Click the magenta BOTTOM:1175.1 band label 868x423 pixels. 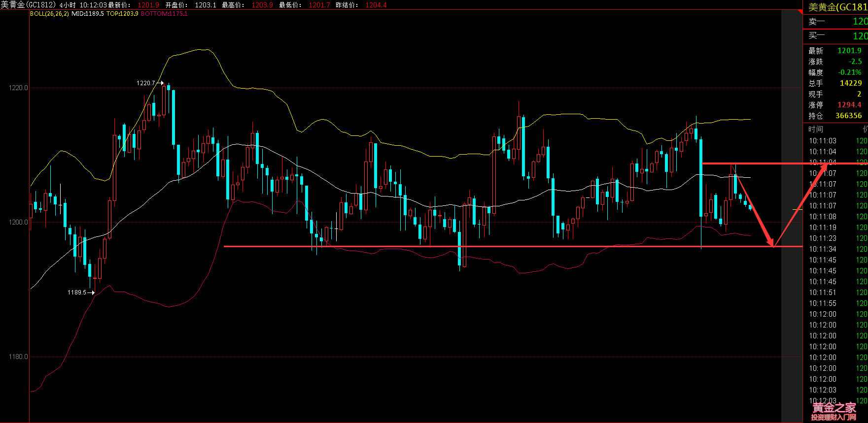(164, 14)
